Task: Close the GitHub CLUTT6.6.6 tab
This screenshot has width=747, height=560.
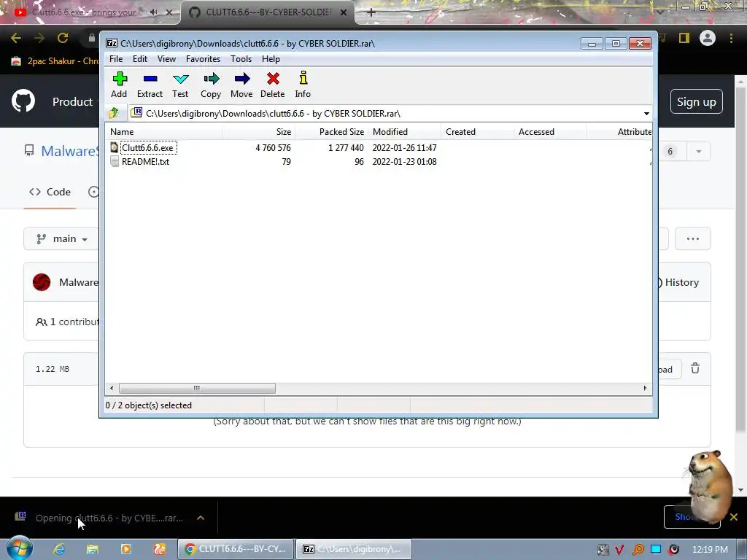Action: pyautogui.click(x=344, y=13)
